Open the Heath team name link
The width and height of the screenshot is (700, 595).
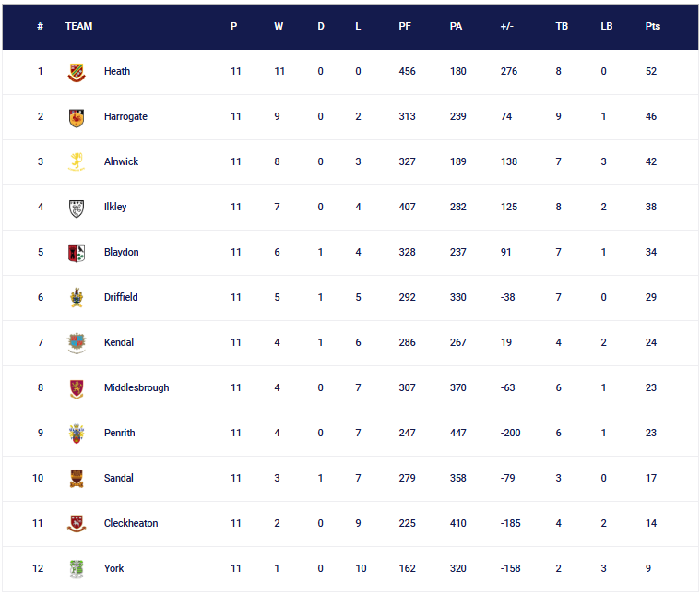pos(117,72)
